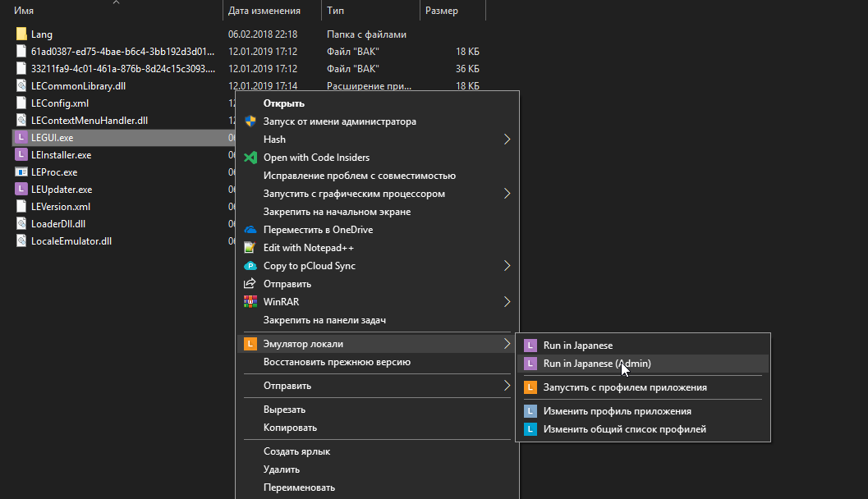
Task: Run in Japanese submenu text entry
Action: pyautogui.click(x=578, y=346)
